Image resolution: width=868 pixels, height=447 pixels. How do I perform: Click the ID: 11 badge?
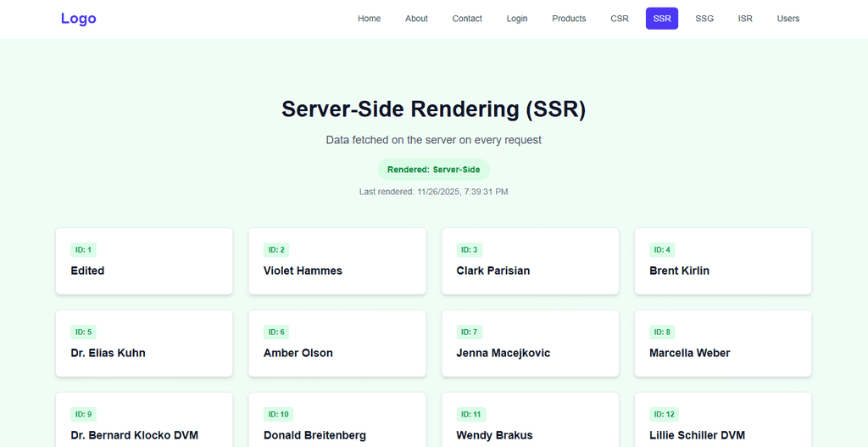pyautogui.click(x=471, y=414)
